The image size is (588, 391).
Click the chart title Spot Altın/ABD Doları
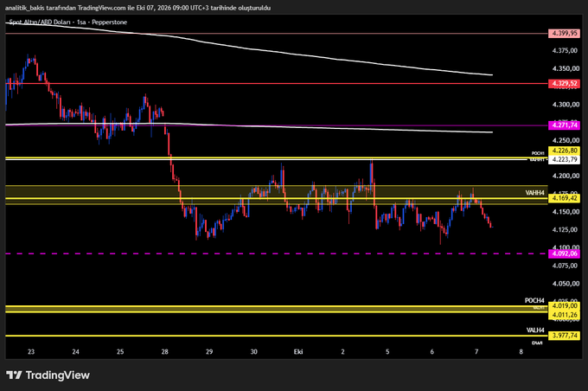coord(40,22)
